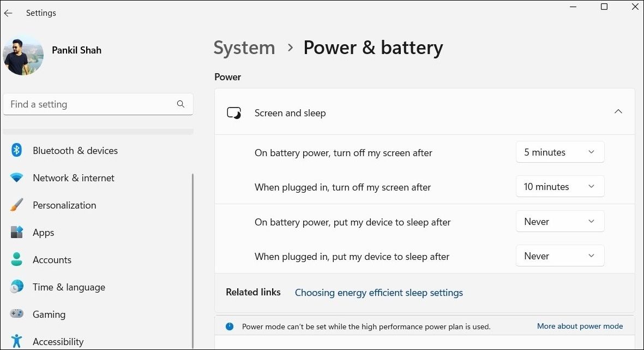Viewport: 644px width, 350px height.
Task: Change the battery sleep dropdown set to Never
Action: 559,221
